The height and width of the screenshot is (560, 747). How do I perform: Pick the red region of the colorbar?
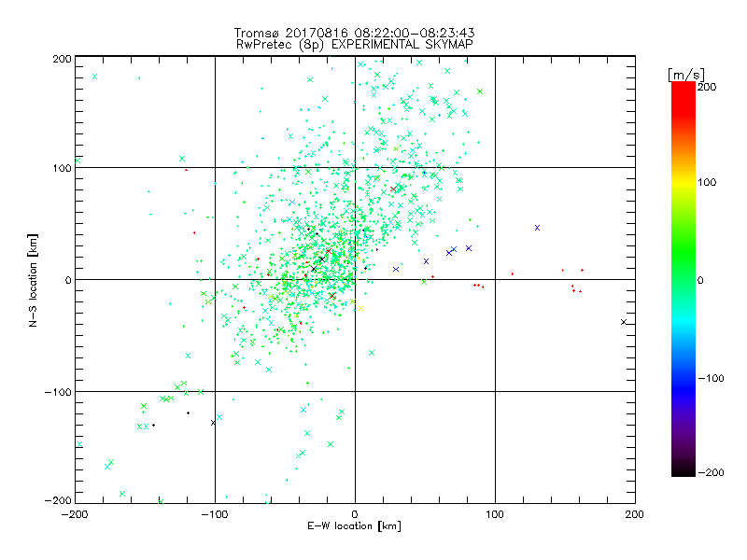684,100
